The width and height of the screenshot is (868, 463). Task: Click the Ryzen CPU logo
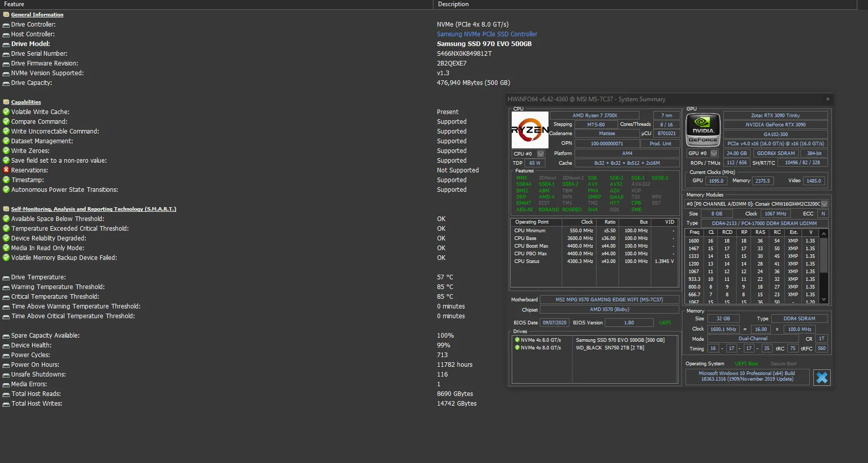(x=530, y=130)
